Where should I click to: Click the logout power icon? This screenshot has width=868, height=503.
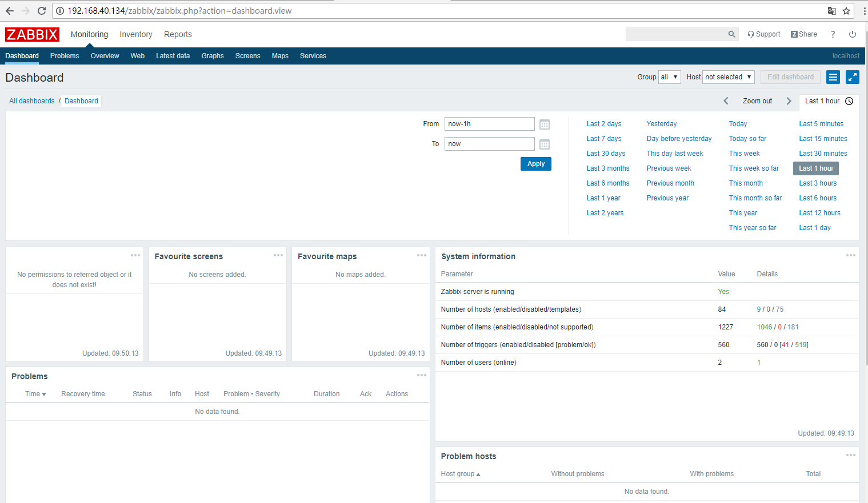[853, 34]
